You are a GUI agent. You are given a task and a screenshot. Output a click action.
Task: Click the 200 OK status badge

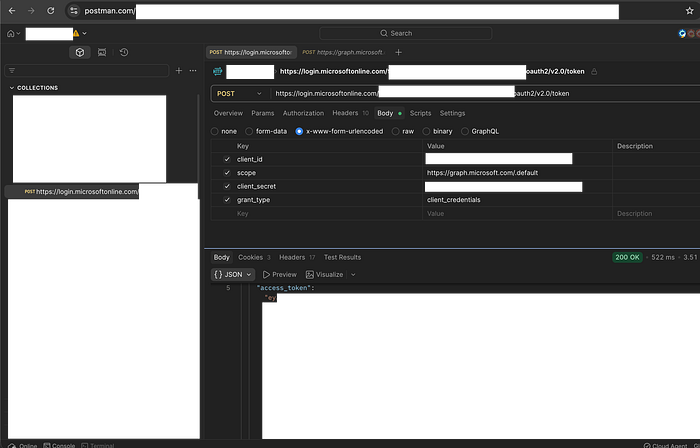627,257
